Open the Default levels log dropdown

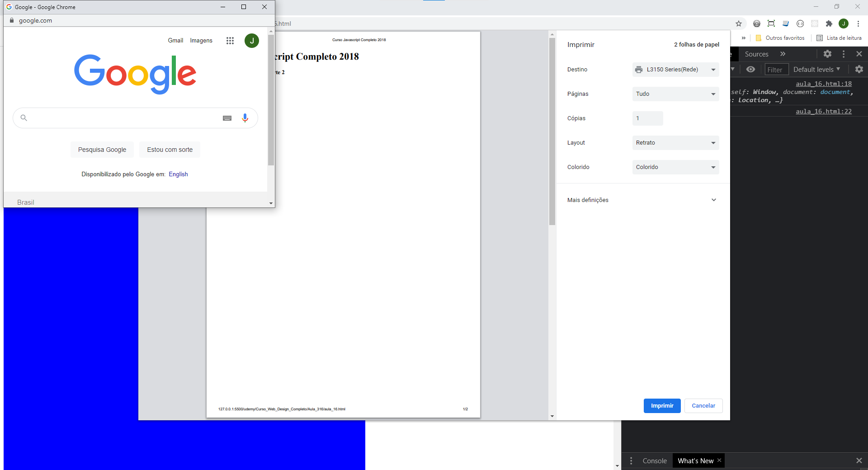pyautogui.click(x=816, y=69)
